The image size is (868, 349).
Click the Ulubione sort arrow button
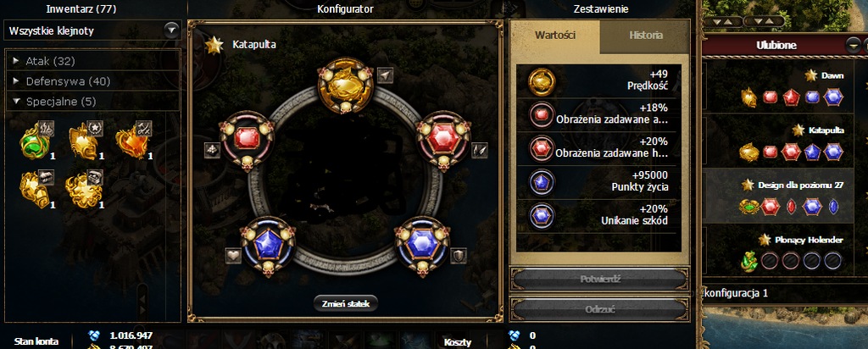[x=854, y=46]
